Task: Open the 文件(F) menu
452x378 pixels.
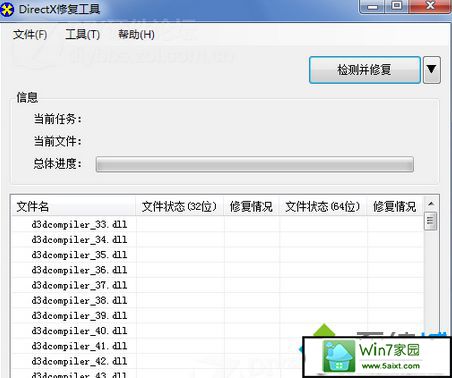Action: (30, 34)
